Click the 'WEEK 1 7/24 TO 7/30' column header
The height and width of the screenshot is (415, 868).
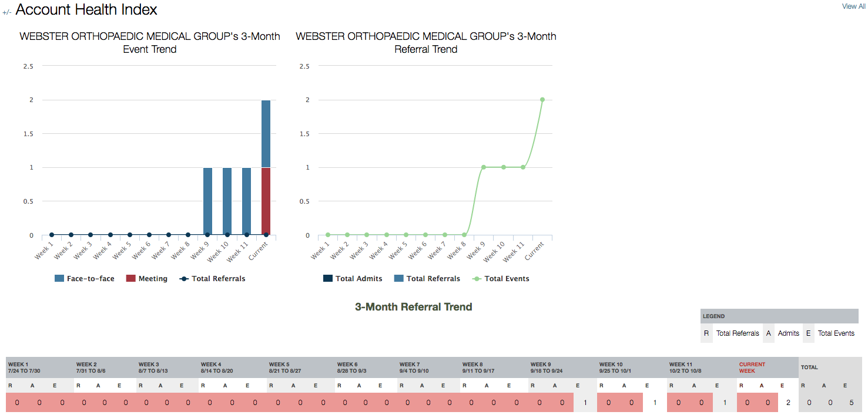(40, 367)
